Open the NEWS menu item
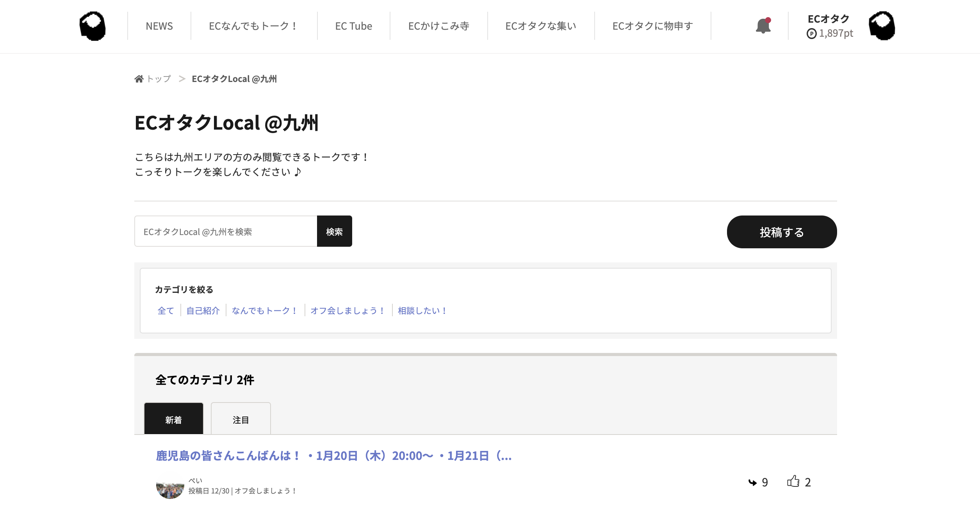Screen dimensions: 980x513 159,26
